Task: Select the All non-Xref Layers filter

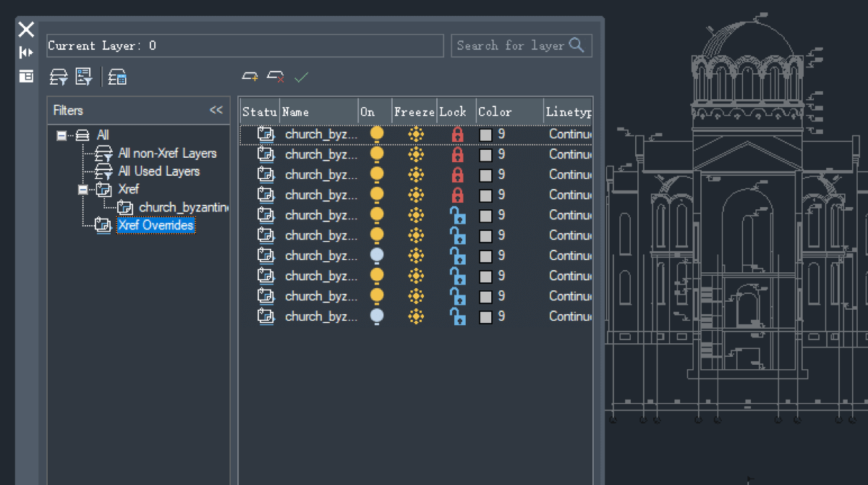Action: pos(167,153)
